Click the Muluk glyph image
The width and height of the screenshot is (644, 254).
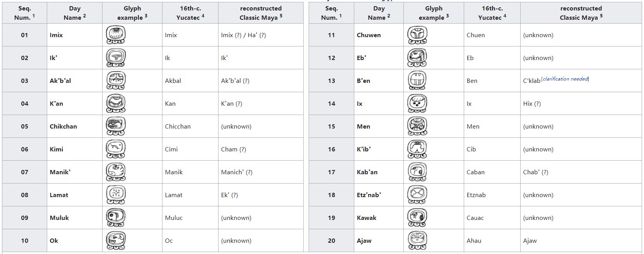click(116, 218)
